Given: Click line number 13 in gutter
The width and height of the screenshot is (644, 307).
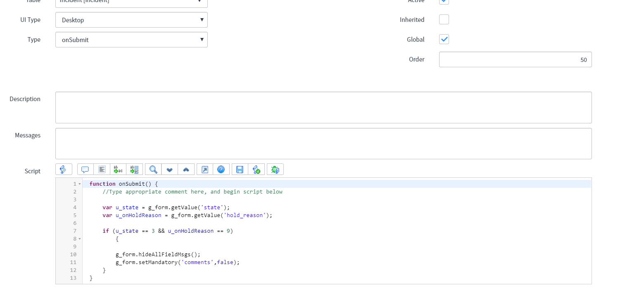Looking at the screenshot, I should [x=74, y=278].
